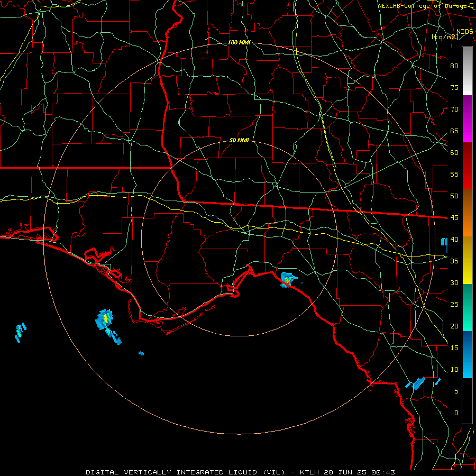476x476 pixels.
Task: Pick the blue segment of the color bar
Action: 467,354
